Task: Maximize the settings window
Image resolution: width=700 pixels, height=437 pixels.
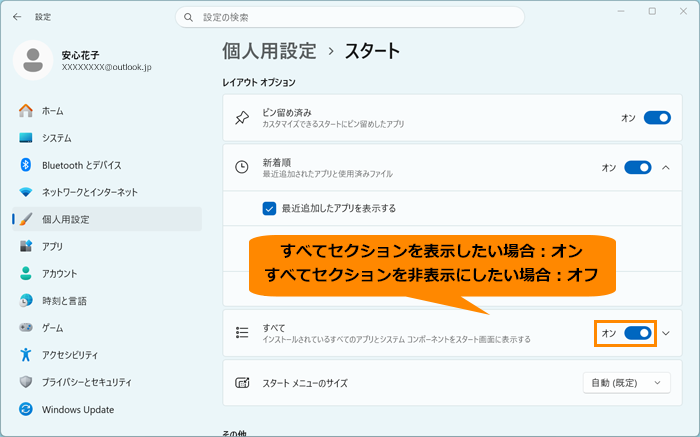Action: coord(652,12)
